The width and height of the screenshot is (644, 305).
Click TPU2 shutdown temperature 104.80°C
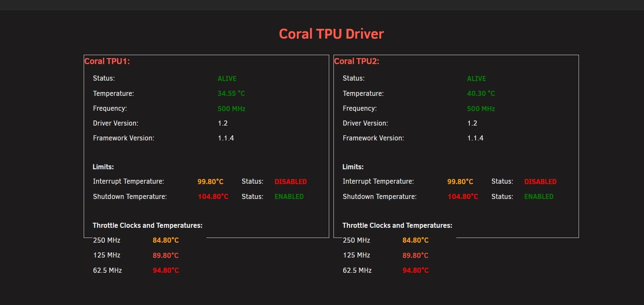[463, 196]
